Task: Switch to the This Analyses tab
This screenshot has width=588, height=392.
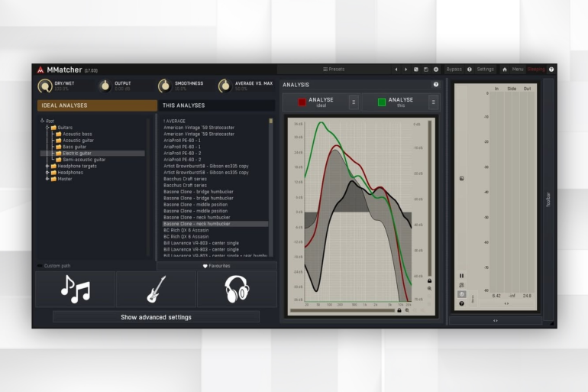Action: (x=216, y=105)
